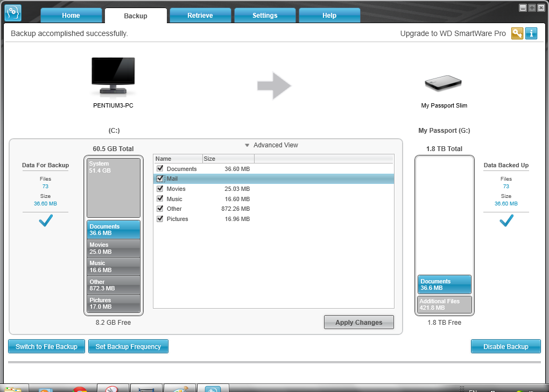
Task: Uncheck the Documents category checkbox
Action: 160,168
